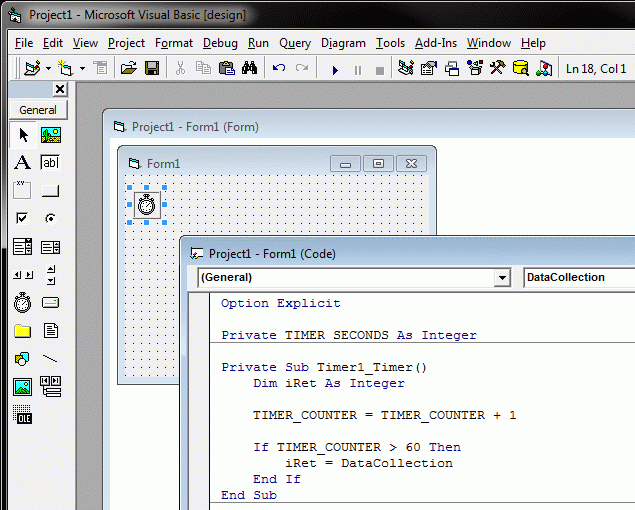Close the toolbox panel
635x510 pixels.
pyautogui.click(x=60, y=89)
